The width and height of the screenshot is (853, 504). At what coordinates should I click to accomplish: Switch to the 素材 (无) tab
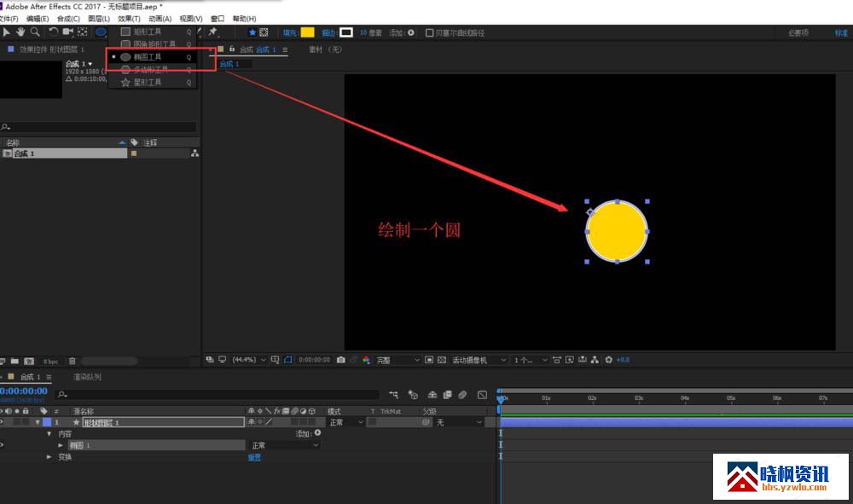[325, 49]
